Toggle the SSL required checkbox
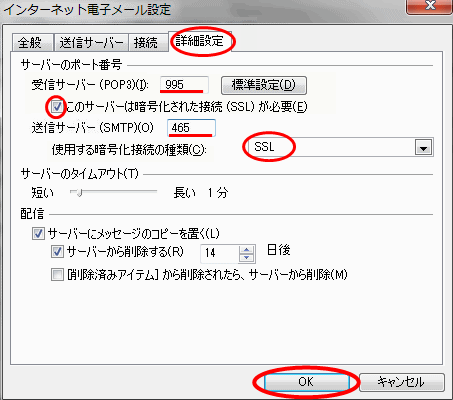 [x=57, y=107]
